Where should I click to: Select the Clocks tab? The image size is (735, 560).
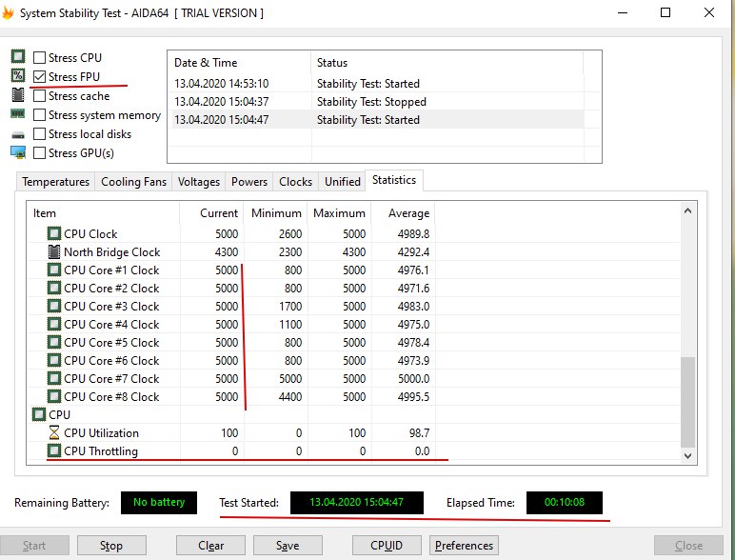click(x=295, y=182)
